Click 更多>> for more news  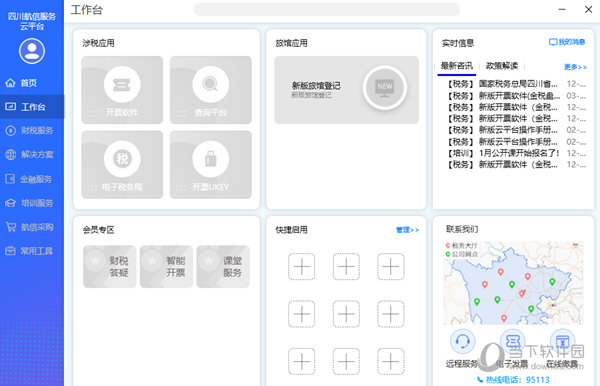[575, 67]
